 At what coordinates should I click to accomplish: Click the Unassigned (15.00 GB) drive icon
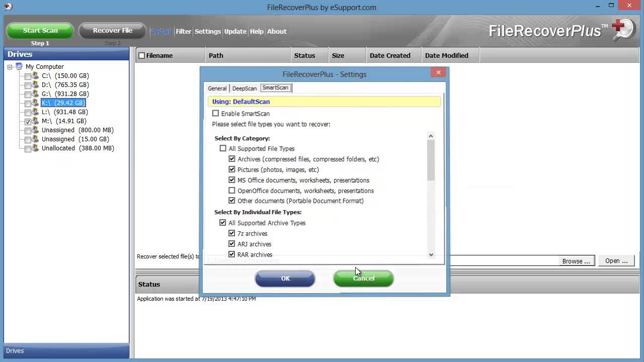pos(35,139)
